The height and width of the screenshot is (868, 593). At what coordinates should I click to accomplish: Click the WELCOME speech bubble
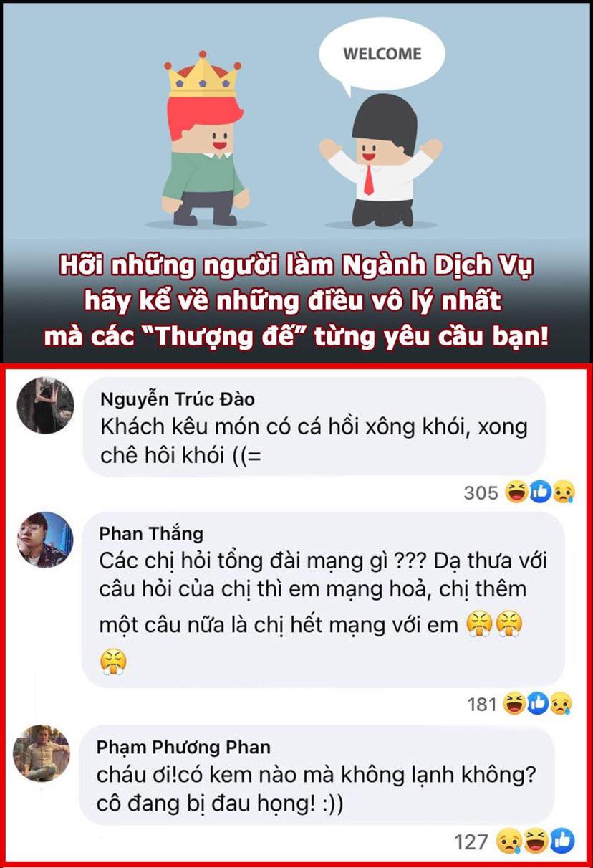coord(381,55)
